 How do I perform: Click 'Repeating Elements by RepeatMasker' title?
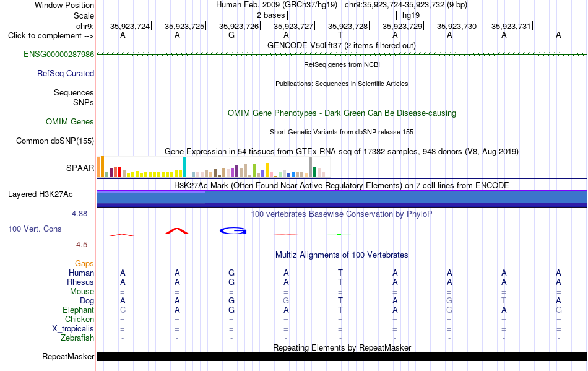pos(342,347)
